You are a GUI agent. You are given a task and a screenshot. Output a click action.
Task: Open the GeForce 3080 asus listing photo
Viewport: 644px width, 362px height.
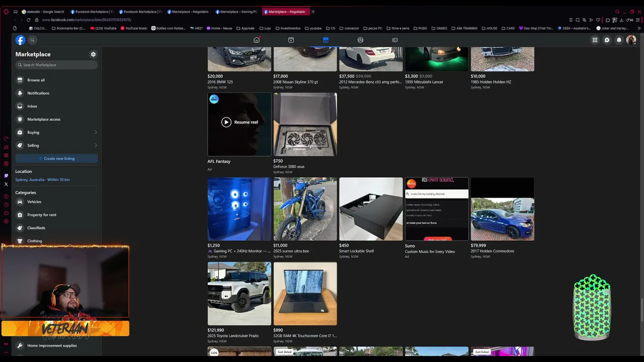pos(305,124)
